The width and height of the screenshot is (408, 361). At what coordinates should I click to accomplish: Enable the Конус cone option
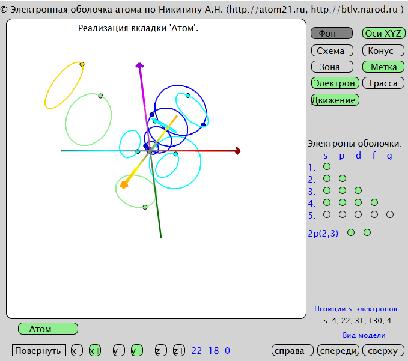[383, 51]
